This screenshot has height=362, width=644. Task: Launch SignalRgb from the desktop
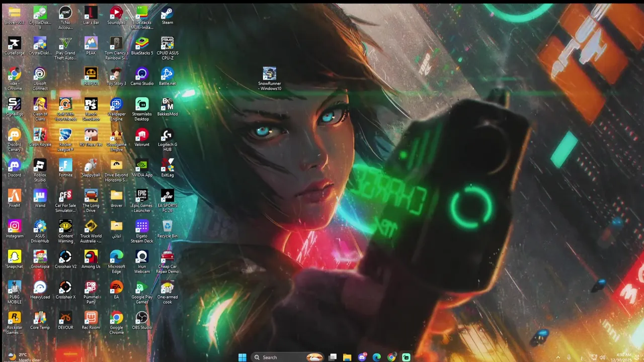(15, 107)
